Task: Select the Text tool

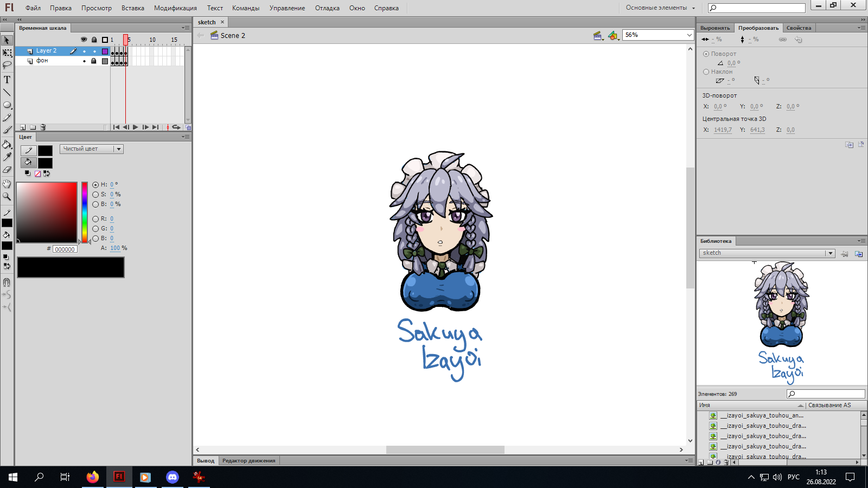Action: coord(7,79)
